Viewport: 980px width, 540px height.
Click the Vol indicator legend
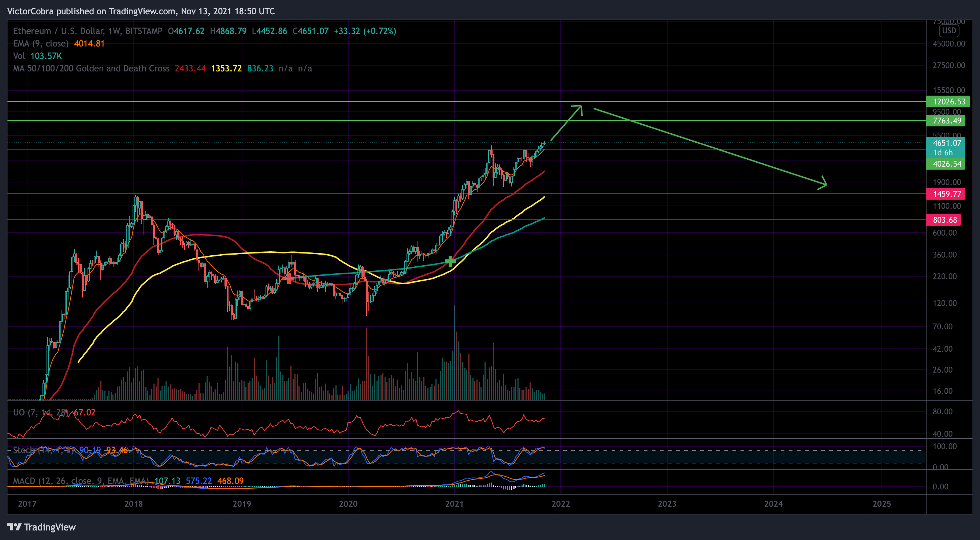click(x=19, y=56)
